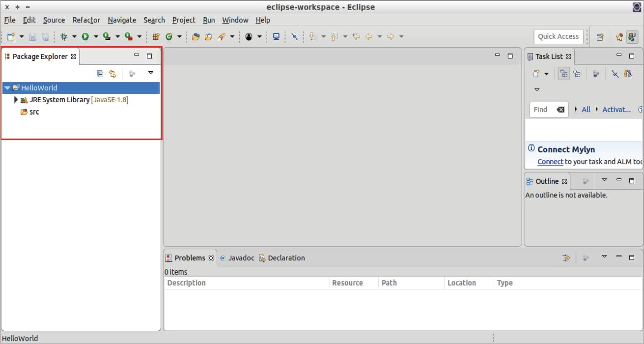The image size is (644, 344).
Task: Click Last Edit Location arrow icon
Action: tap(356, 36)
